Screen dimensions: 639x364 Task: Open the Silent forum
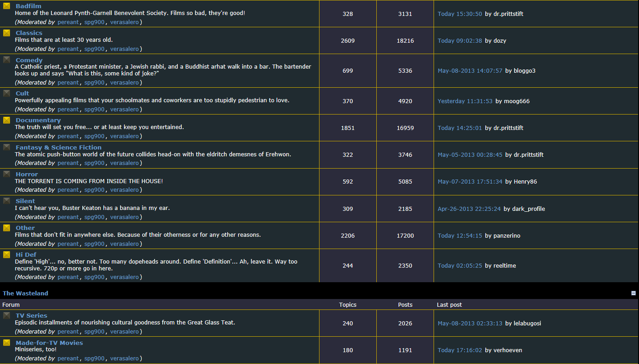25,201
